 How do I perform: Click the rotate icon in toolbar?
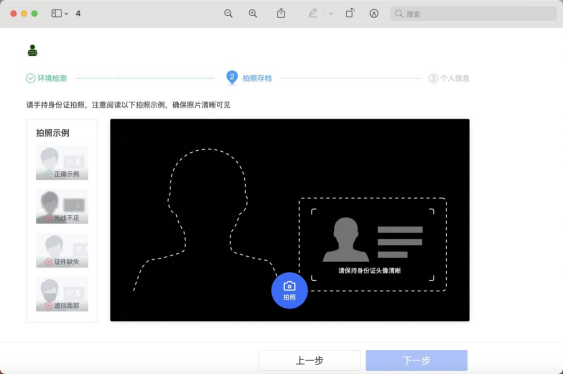350,13
